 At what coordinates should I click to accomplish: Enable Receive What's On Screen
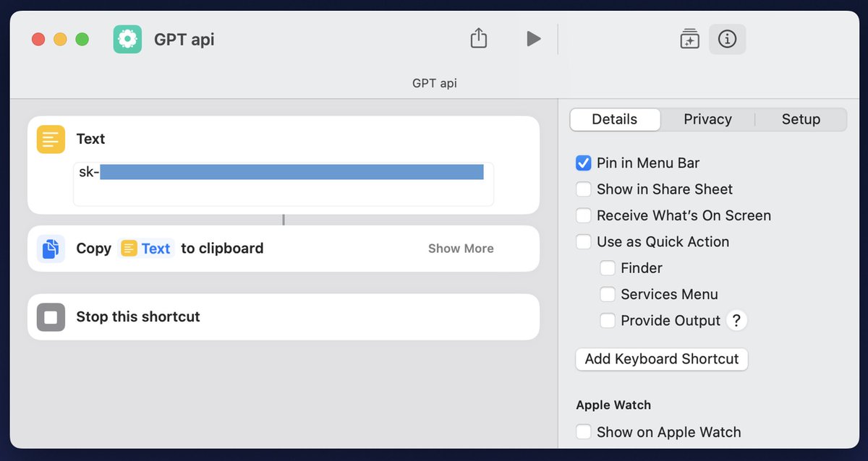click(x=584, y=215)
